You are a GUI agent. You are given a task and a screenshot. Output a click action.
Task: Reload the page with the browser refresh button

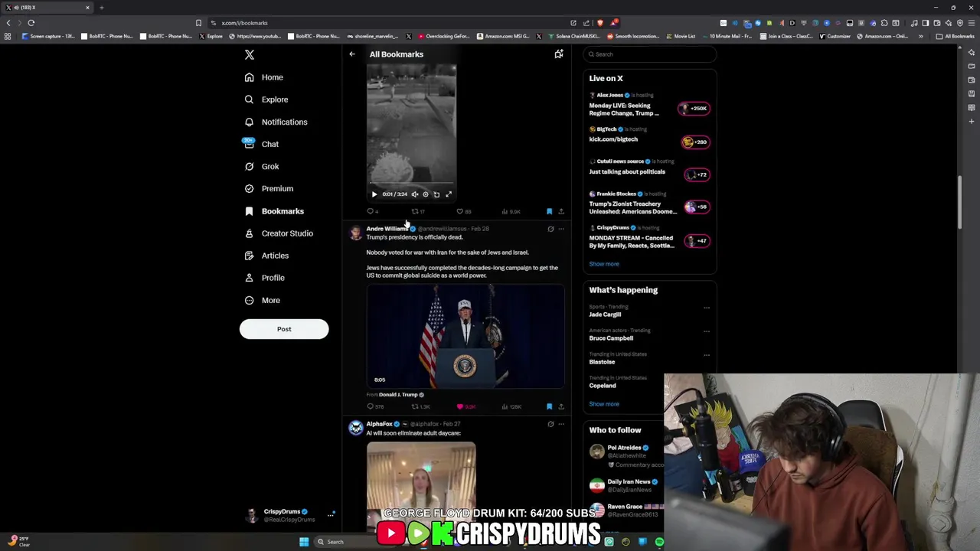coord(31,23)
